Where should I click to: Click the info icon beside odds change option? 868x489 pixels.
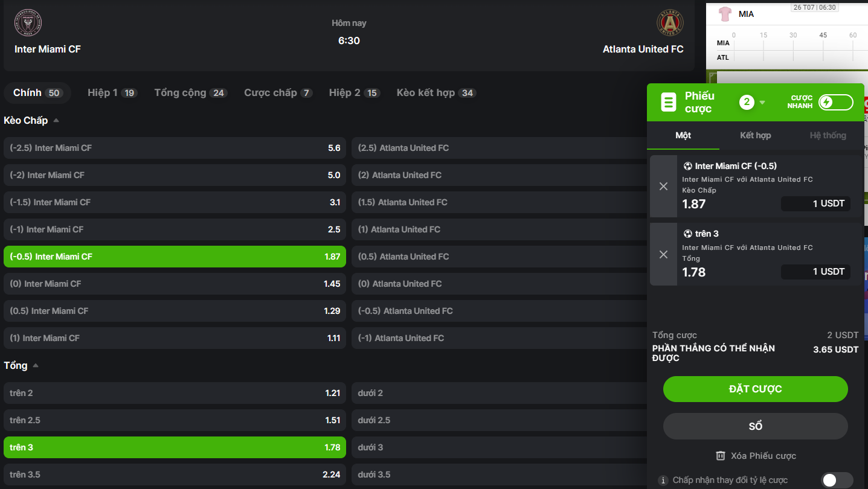click(x=663, y=481)
